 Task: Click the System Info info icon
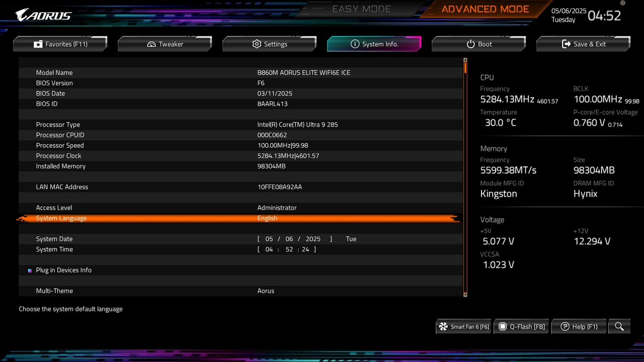[355, 44]
